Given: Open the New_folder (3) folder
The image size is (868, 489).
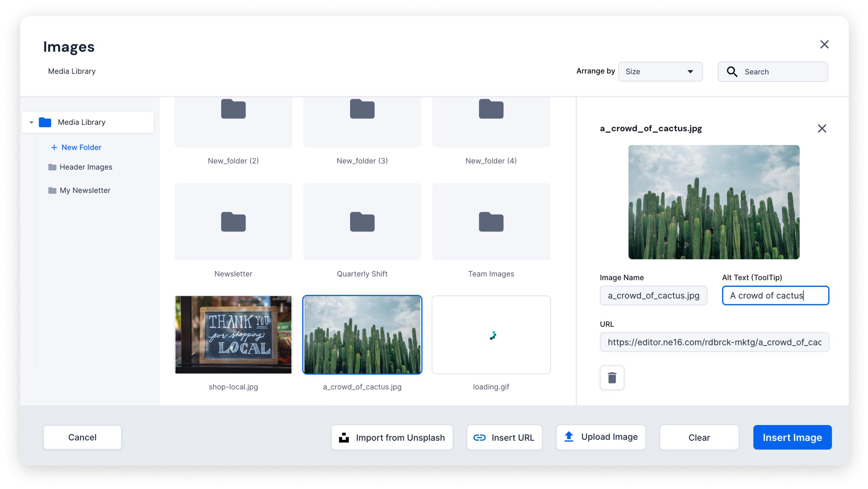Looking at the screenshot, I should pyautogui.click(x=362, y=121).
